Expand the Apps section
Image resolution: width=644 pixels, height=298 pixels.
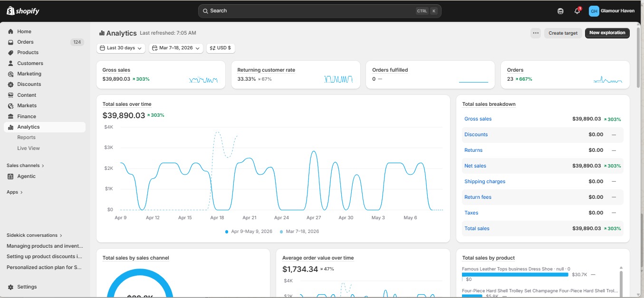15,192
